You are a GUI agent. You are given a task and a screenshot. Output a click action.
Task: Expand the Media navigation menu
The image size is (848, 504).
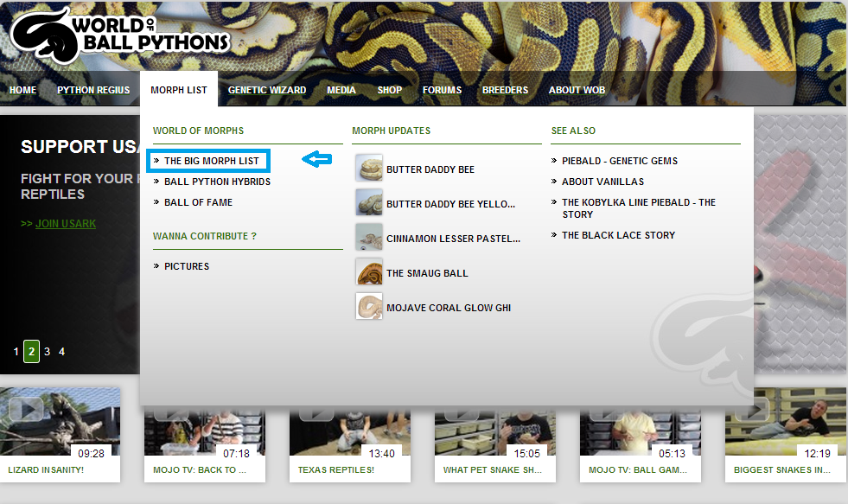(x=341, y=90)
